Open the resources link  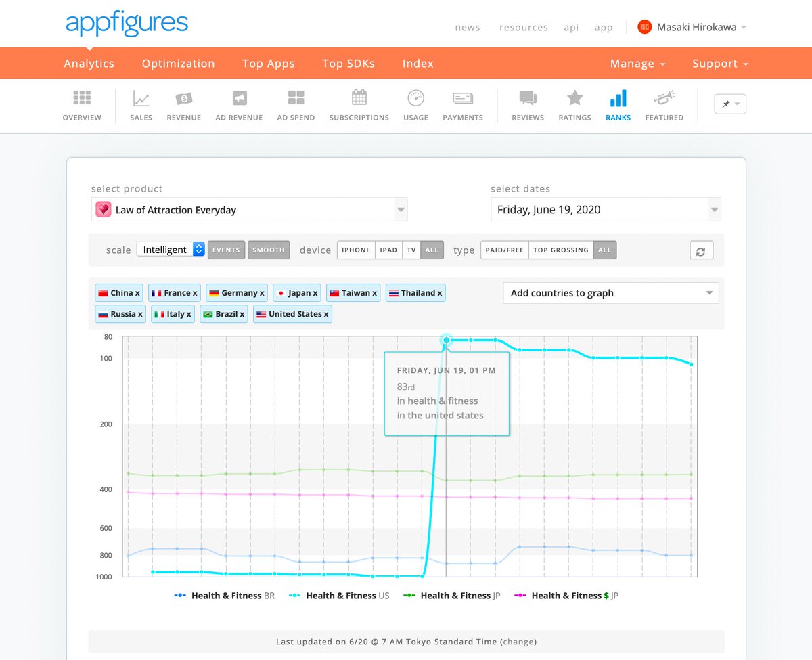[524, 28]
